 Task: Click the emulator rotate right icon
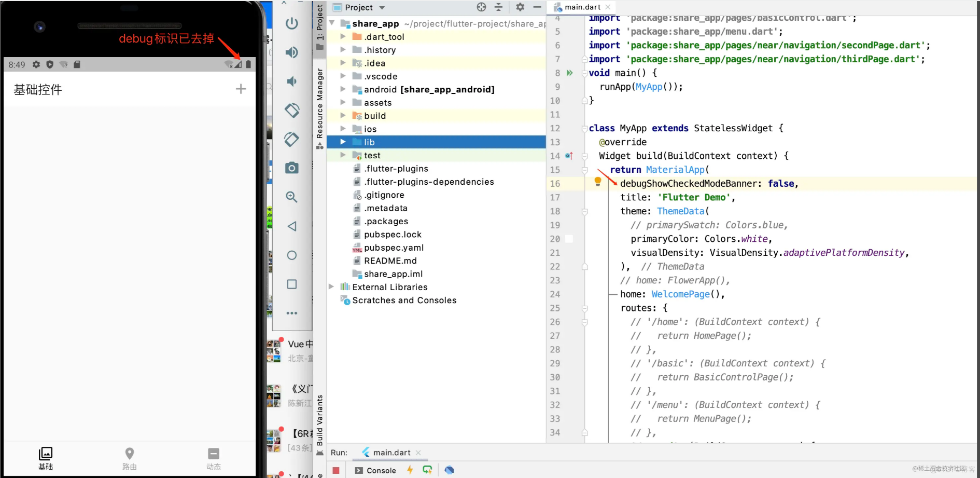tap(292, 139)
